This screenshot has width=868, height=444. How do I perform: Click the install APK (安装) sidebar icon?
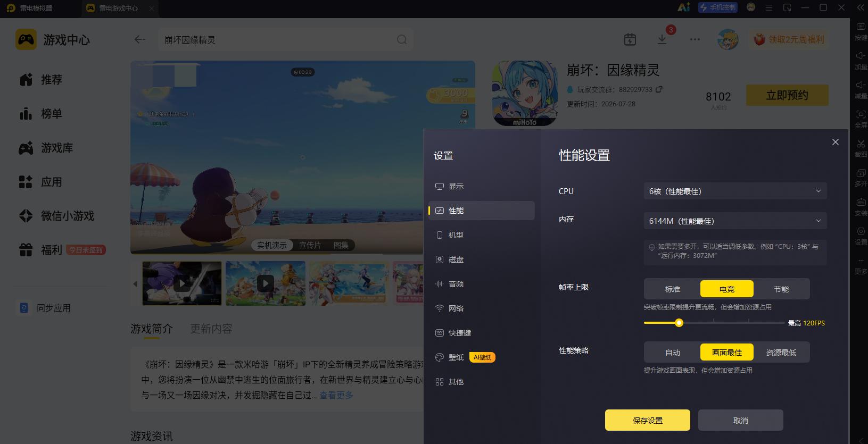pyautogui.click(x=861, y=202)
